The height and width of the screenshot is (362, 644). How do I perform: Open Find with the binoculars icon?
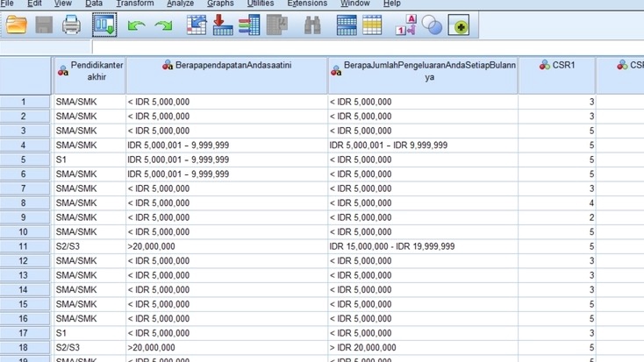(312, 25)
